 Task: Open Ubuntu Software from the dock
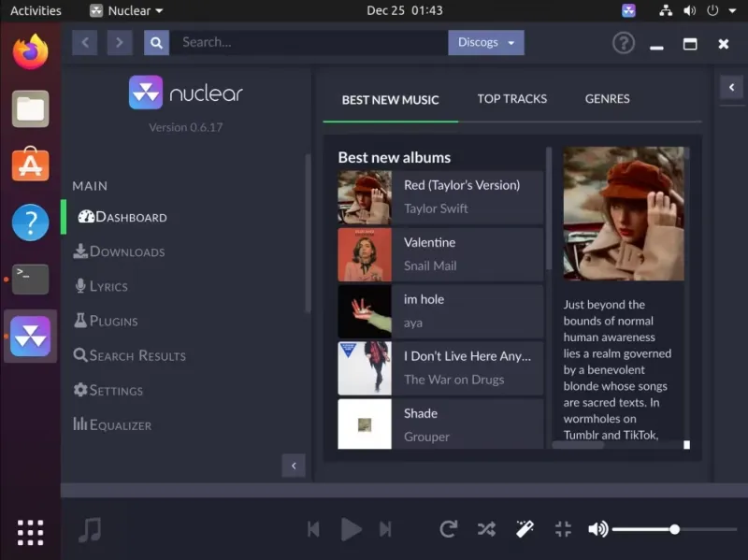(31, 165)
